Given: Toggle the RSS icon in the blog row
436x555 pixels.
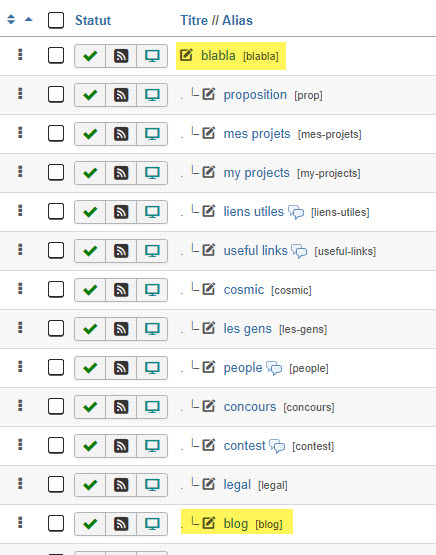Looking at the screenshot, I should (x=121, y=523).
